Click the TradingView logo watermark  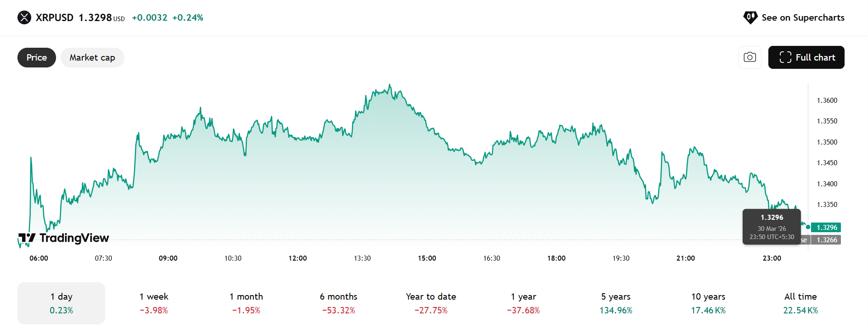click(x=64, y=238)
